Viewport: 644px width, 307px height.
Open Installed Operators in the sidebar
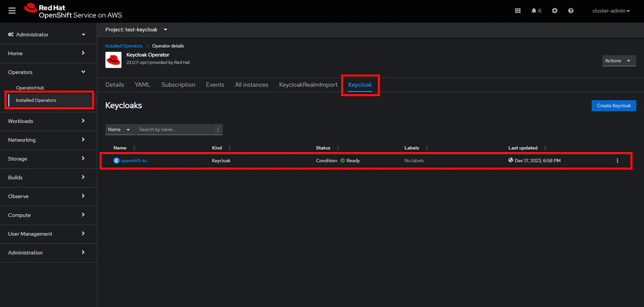[36, 100]
